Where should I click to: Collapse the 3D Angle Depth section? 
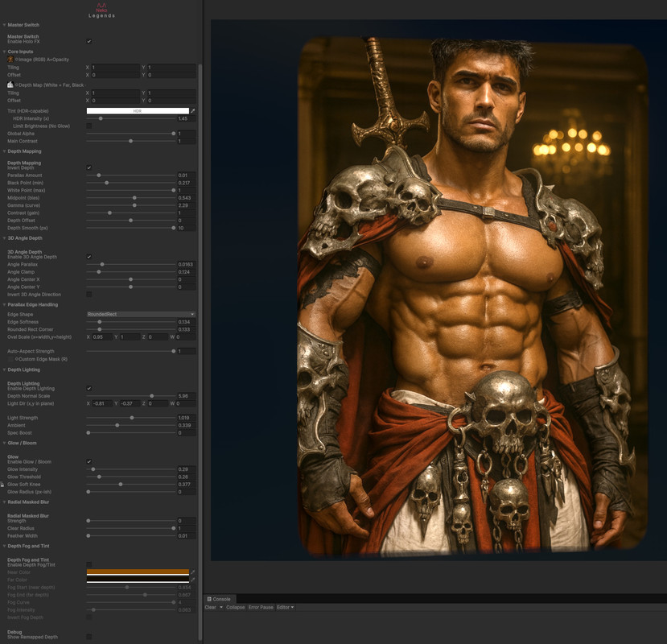[x=4, y=238]
